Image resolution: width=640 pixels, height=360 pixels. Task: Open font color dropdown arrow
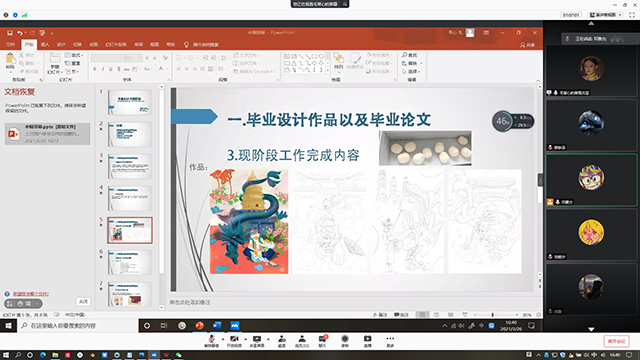(x=167, y=69)
